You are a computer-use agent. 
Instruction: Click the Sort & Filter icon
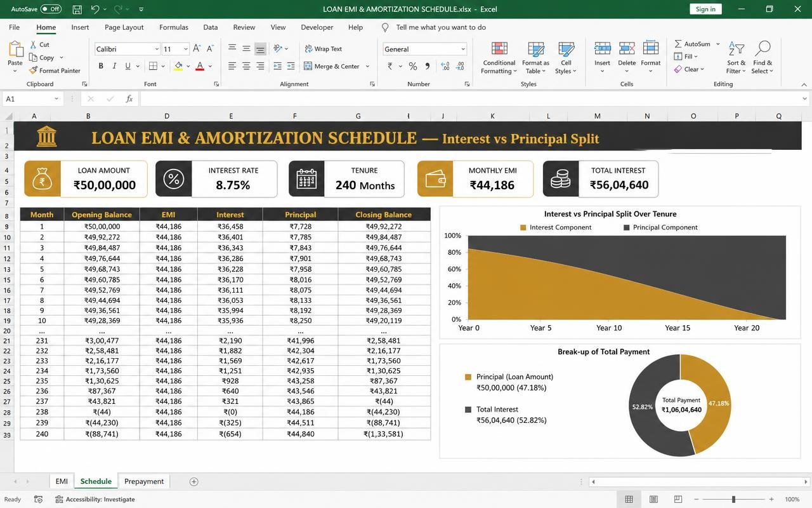coord(737,49)
